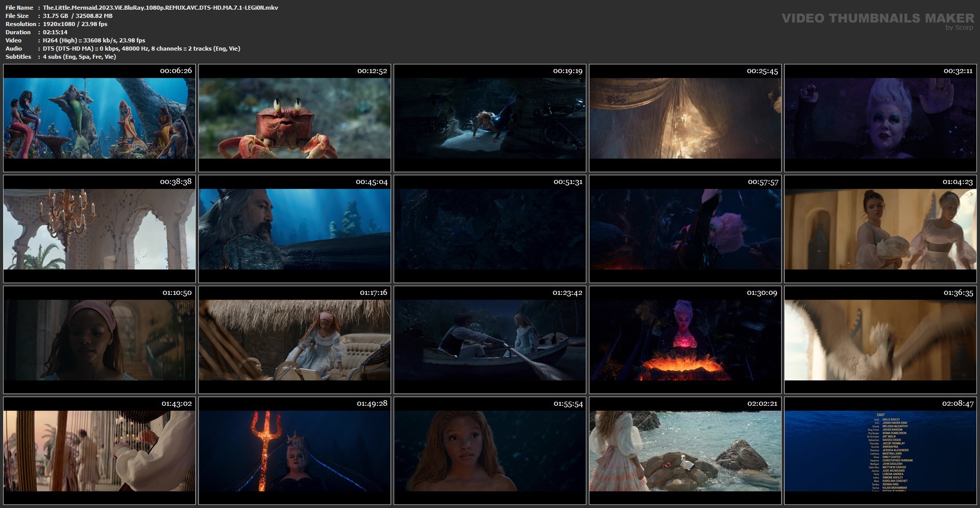Select the cast credits thumbnail at 02:08:47
Screen dimensions: 980x508
[x=880, y=451]
